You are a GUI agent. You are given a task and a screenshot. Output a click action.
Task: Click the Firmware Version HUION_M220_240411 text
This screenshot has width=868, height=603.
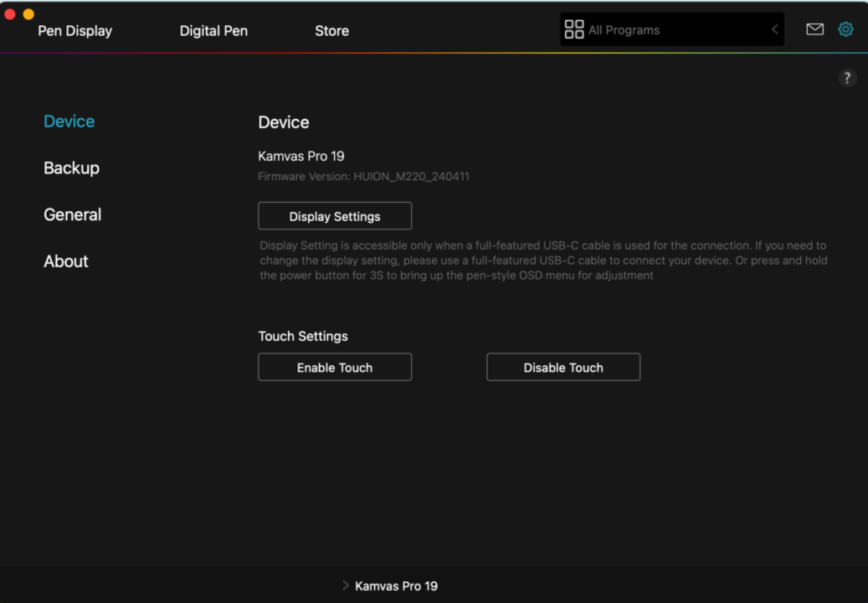[x=363, y=177]
